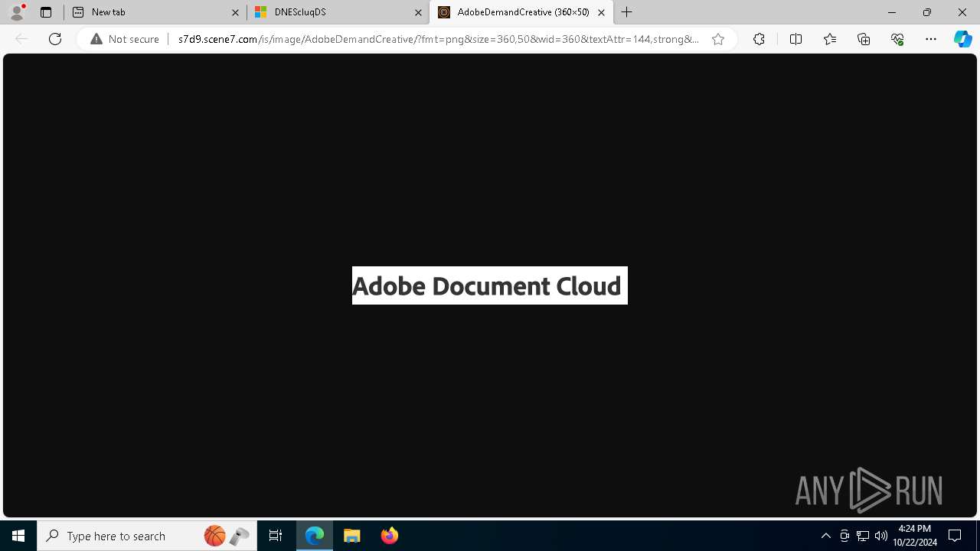This screenshot has height=551, width=980.
Task: Open the tab actions menu icon
Action: pos(46,12)
